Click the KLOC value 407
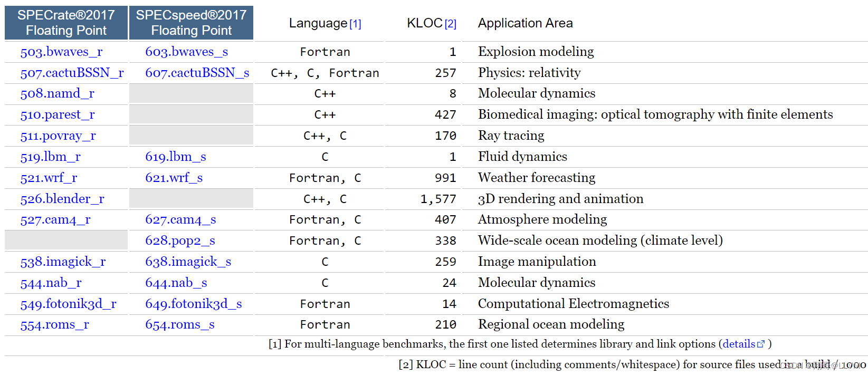Image resolution: width=868 pixels, height=375 pixels. 446,219
